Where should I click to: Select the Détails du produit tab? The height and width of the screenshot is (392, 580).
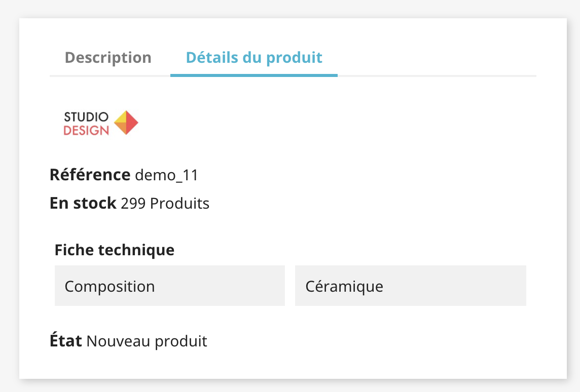(254, 58)
